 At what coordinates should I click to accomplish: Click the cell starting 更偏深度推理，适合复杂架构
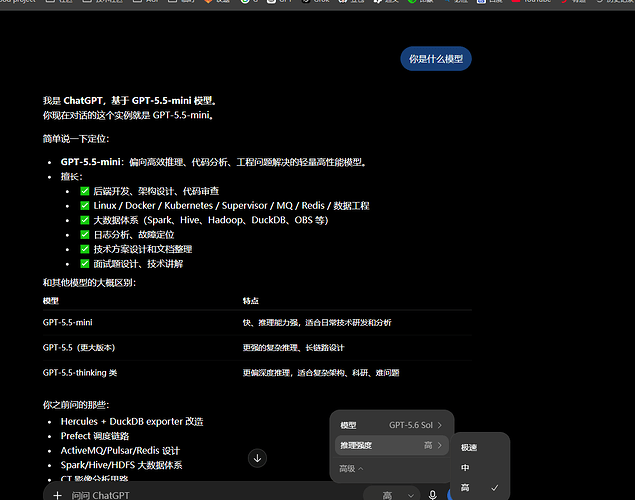pyautogui.click(x=321, y=373)
